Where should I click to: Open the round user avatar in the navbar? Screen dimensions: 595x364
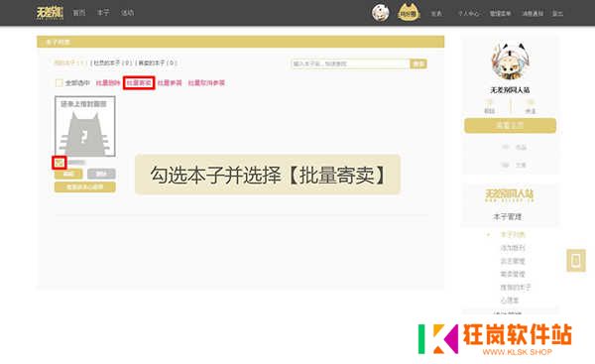point(380,13)
